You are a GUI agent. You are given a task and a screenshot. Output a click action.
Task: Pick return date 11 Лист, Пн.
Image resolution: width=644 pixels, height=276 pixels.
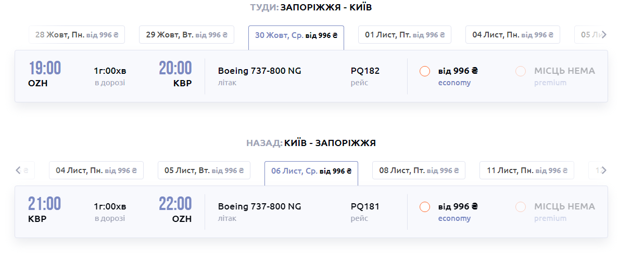coord(526,170)
